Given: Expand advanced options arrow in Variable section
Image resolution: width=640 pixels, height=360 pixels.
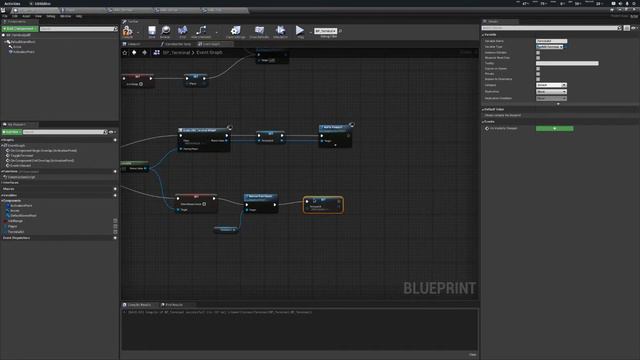Looking at the screenshot, I should pyautogui.click(x=558, y=104).
